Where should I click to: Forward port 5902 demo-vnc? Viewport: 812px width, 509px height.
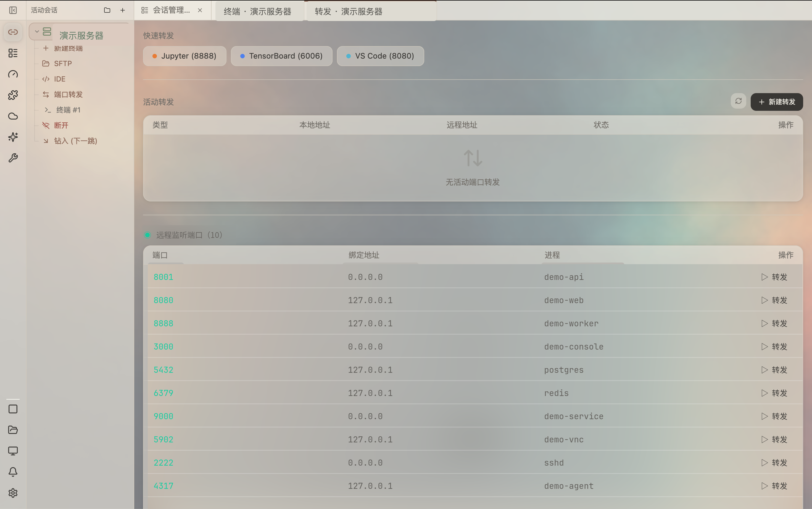(774, 440)
